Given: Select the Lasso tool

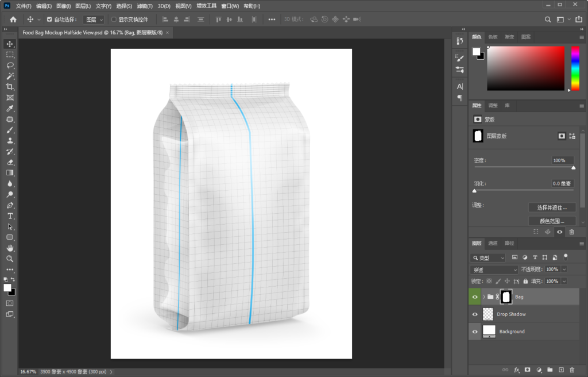Looking at the screenshot, I should click(x=10, y=66).
